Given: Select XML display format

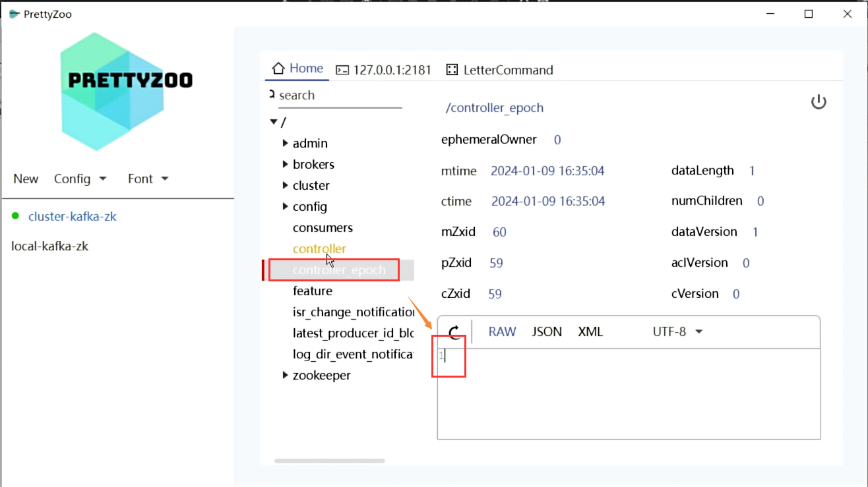Looking at the screenshot, I should (590, 331).
